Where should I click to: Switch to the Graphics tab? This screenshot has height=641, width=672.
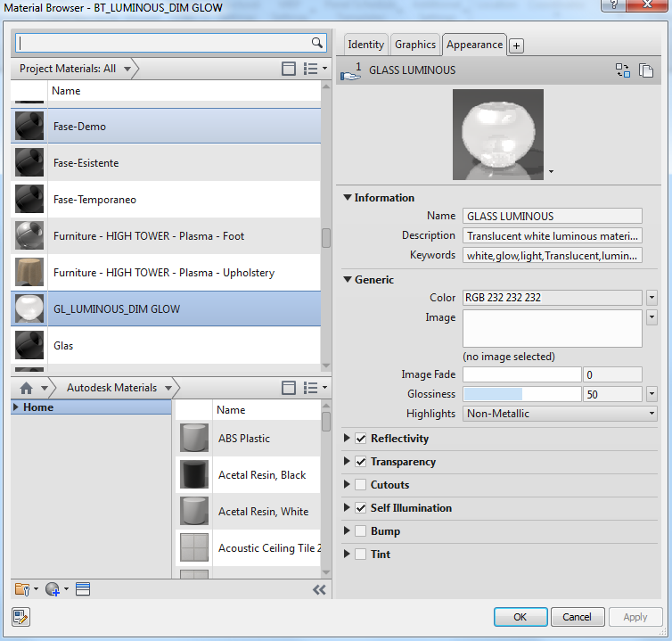[x=415, y=45]
